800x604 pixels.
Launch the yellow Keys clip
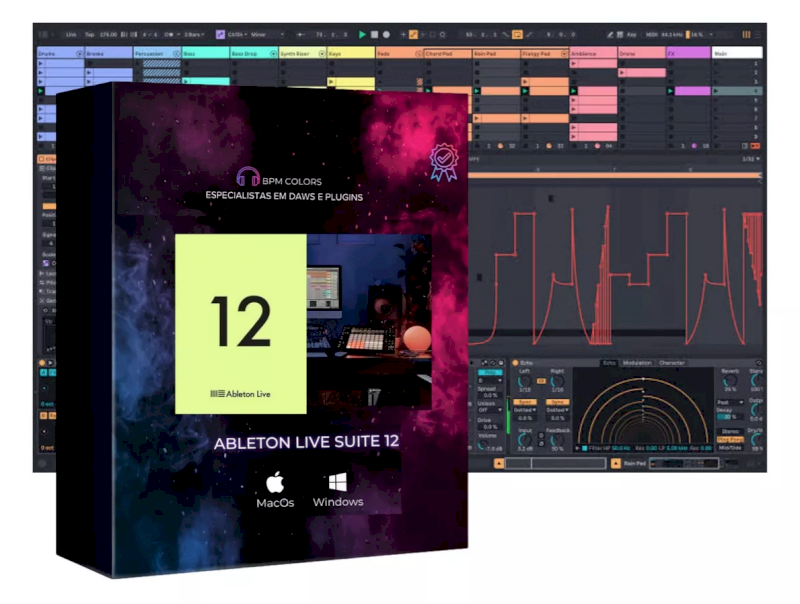point(331,82)
